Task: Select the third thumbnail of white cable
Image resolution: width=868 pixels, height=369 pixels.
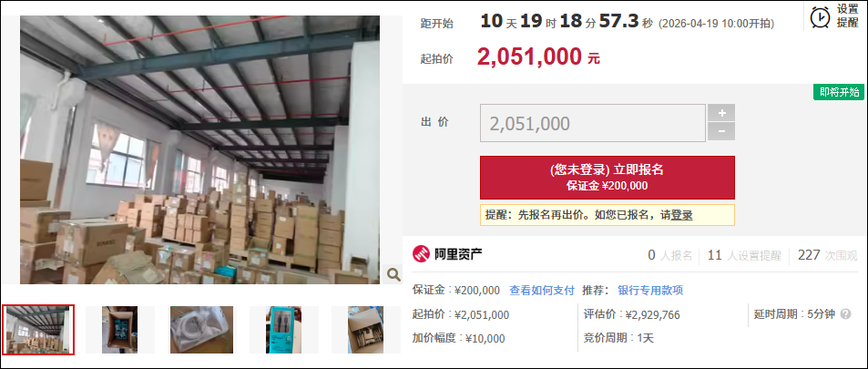Action: point(201,330)
